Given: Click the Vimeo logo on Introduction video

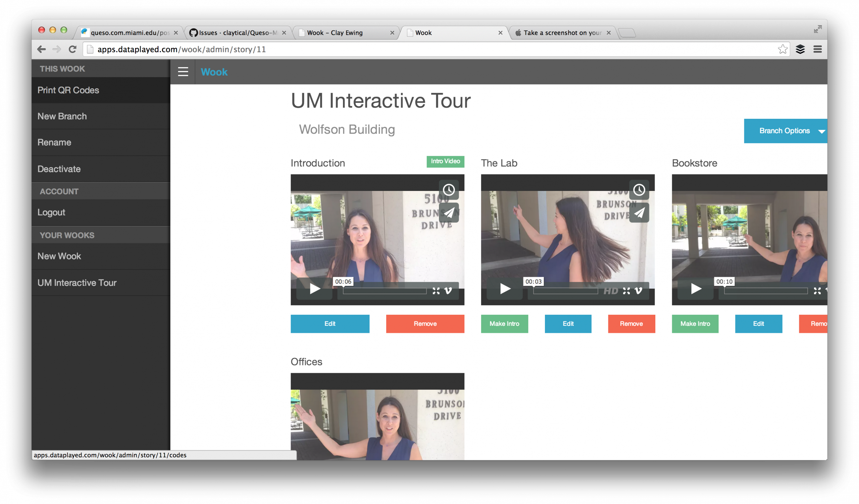Looking at the screenshot, I should click(x=448, y=291).
